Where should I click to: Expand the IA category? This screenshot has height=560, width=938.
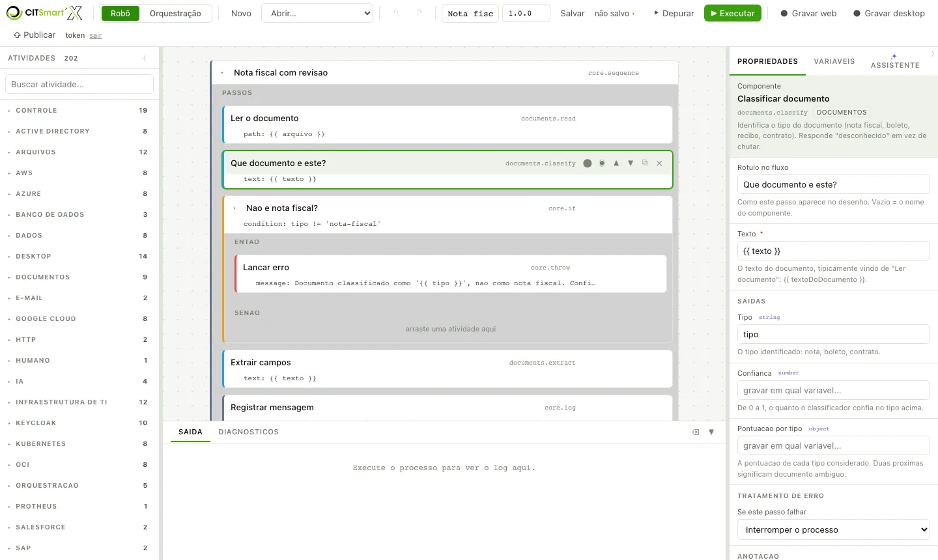(78, 382)
